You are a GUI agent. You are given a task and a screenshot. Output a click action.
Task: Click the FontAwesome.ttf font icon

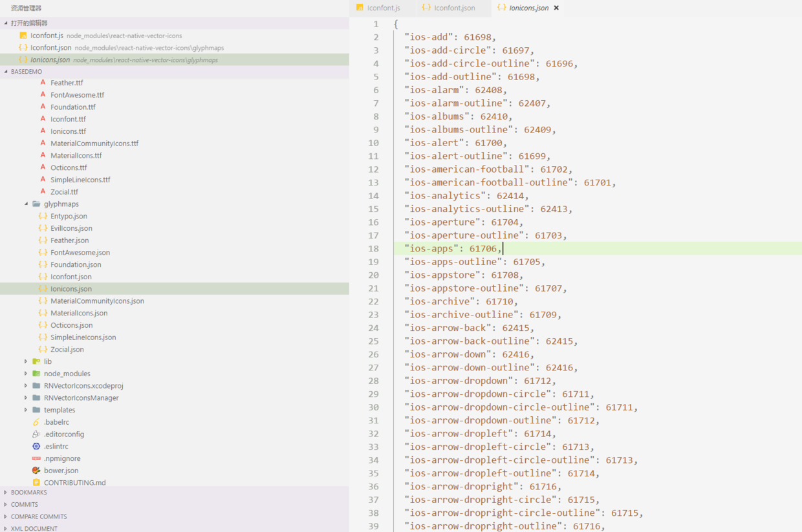click(x=43, y=95)
